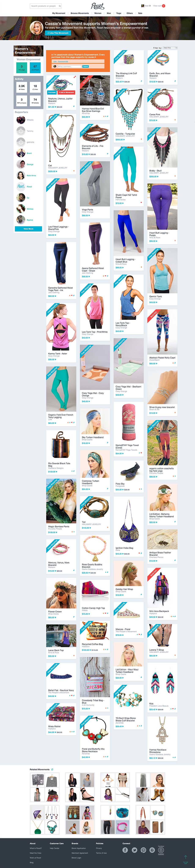Show more supporters with View More
195x868 pixels.
coord(28,229)
